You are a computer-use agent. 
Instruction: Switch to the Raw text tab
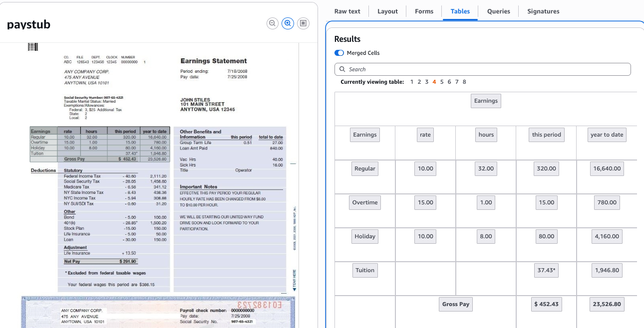click(347, 11)
